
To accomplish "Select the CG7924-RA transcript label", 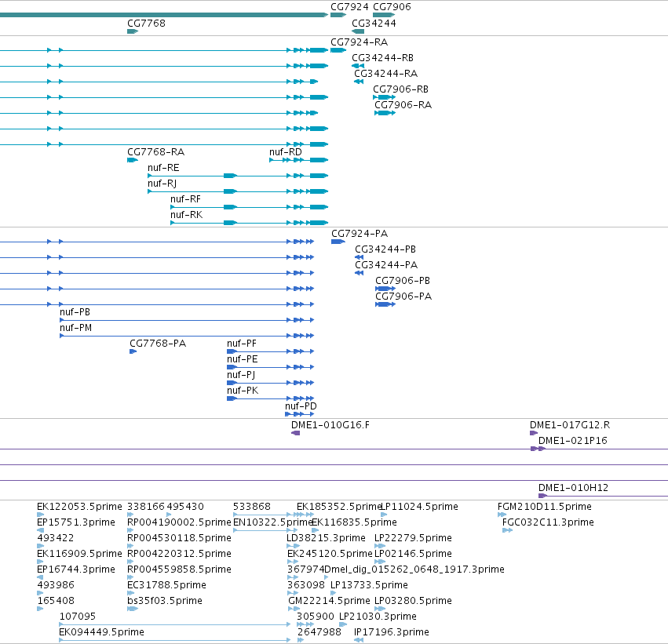I will click(x=360, y=42).
